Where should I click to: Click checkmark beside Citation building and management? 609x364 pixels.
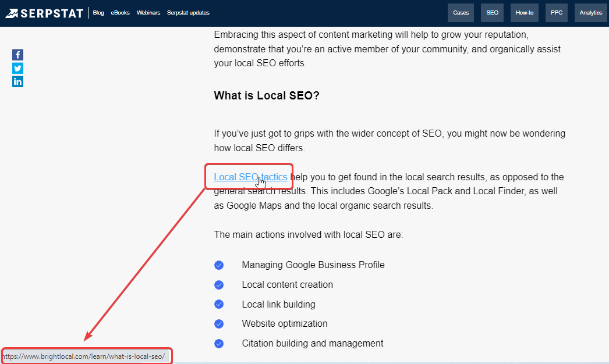pyautogui.click(x=219, y=344)
